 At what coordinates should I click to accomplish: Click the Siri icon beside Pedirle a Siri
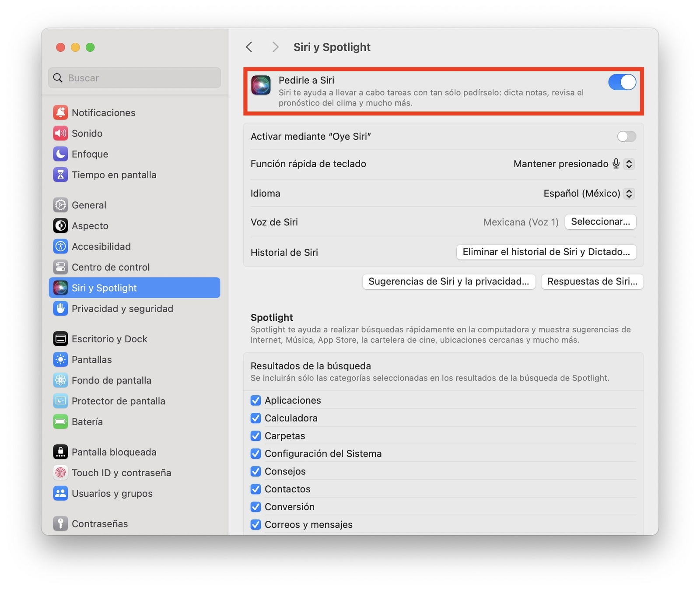point(261,85)
